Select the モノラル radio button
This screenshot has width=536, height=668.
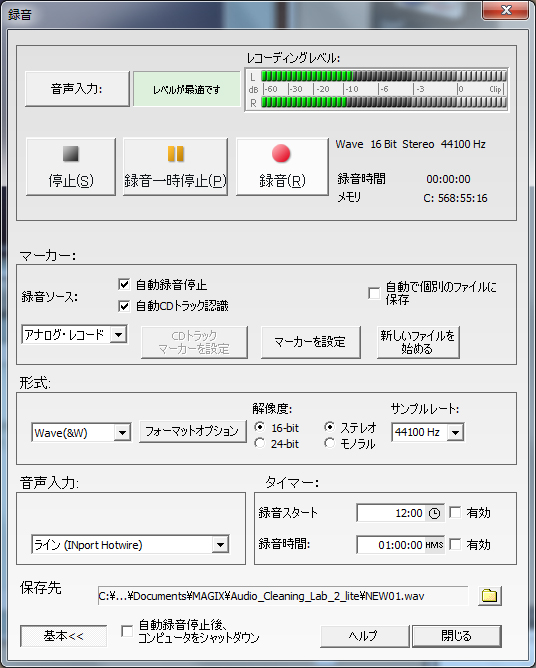tap(329, 443)
